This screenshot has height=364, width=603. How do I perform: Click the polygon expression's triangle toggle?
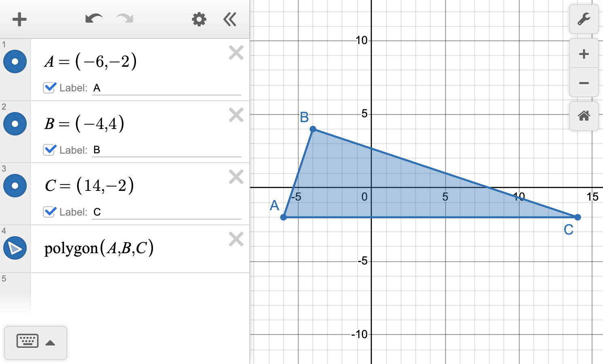click(15, 248)
